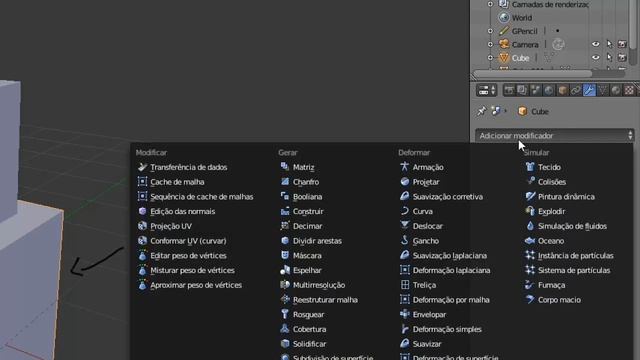Choose Solidificar from Gerar list
The image size is (640, 360).
click(x=303, y=344)
